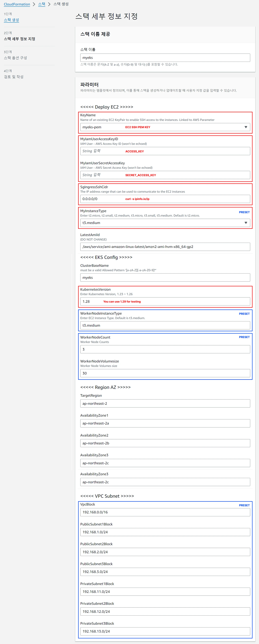Click the PrivateSubnet3Block input field
Image resolution: width=259 pixels, height=644 pixels.
coord(165,631)
